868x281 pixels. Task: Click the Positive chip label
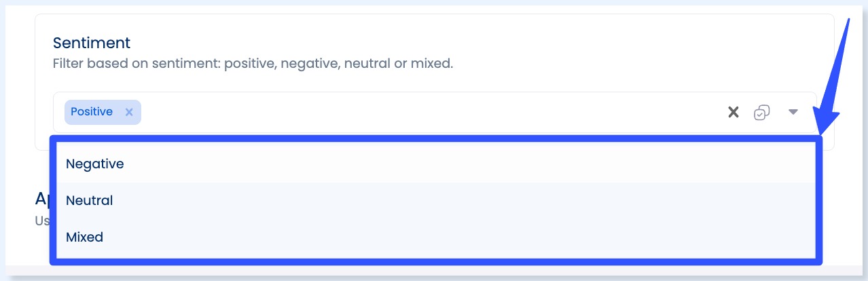92,111
